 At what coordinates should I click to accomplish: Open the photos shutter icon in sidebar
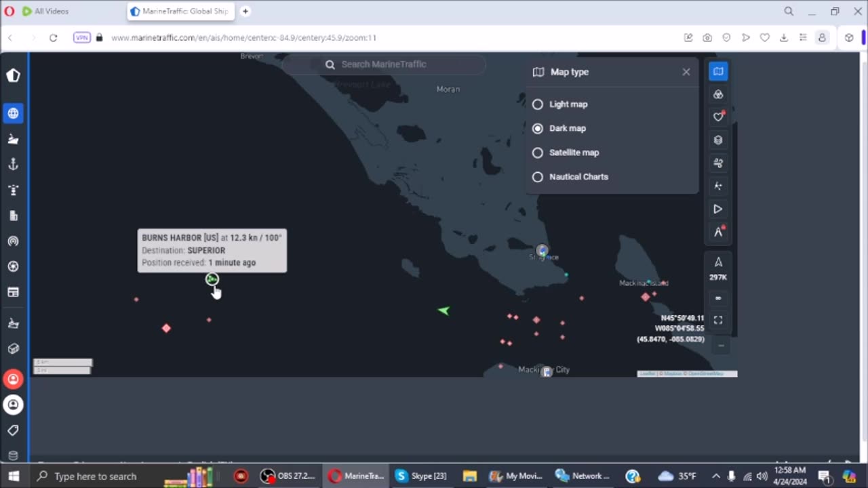click(x=14, y=266)
